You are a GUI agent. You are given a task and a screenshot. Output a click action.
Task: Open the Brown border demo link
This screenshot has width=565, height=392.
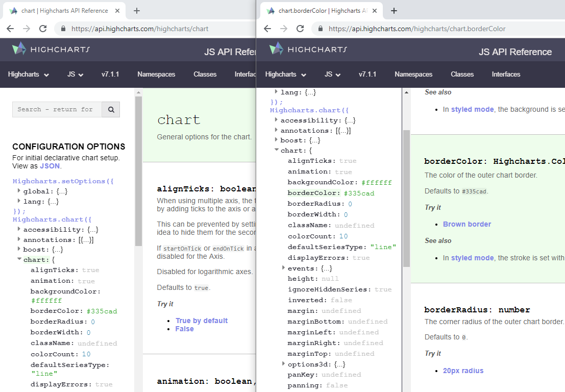[x=466, y=224]
